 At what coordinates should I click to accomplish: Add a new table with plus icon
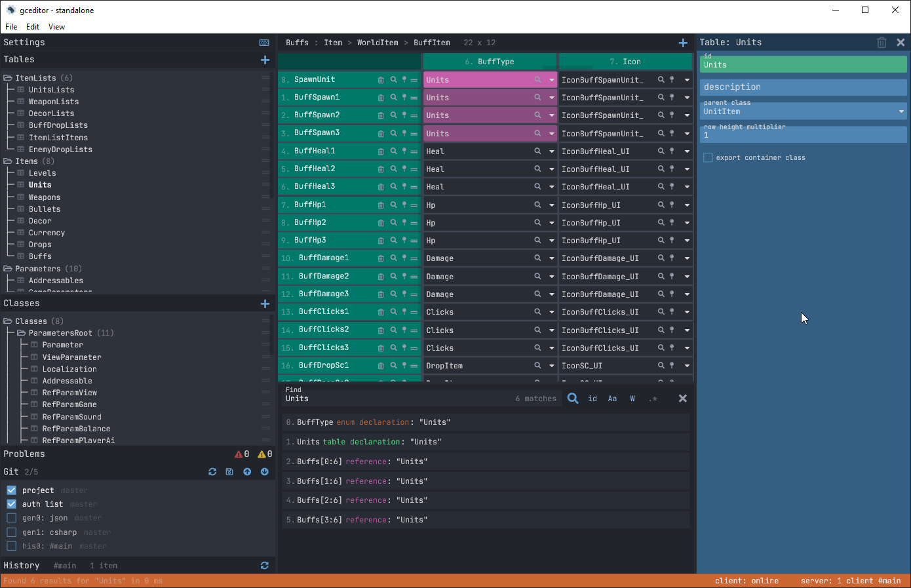265,60
